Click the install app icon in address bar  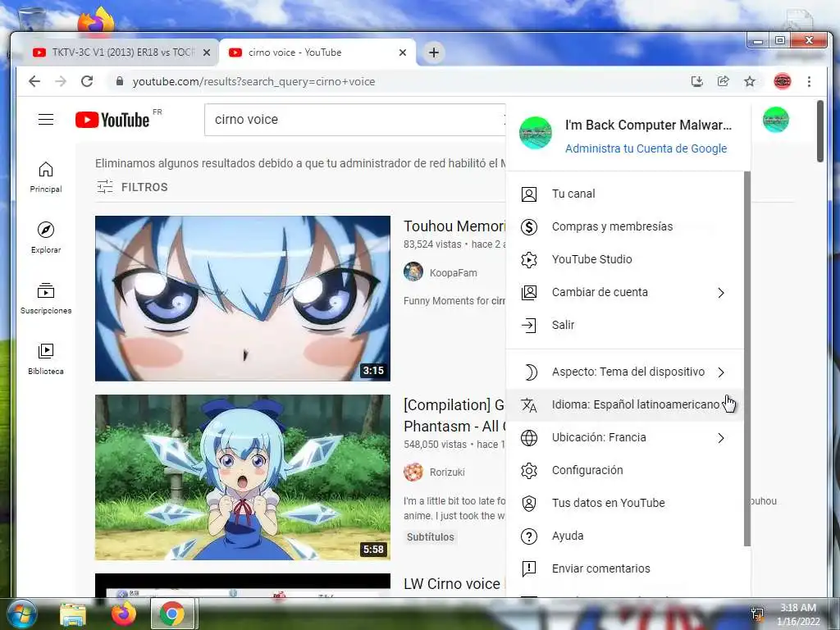(x=696, y=81)
